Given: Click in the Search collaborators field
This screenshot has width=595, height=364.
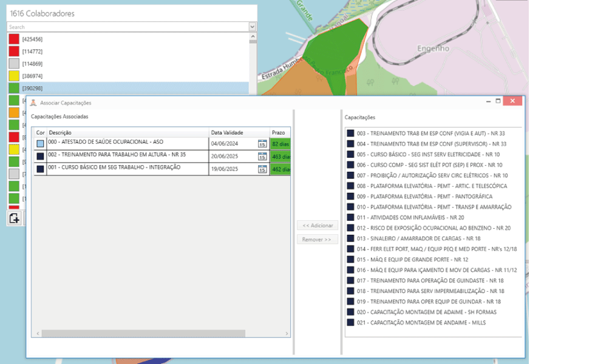Looking at the screenshot, I should pyautogui.click(x=128, y=27).
